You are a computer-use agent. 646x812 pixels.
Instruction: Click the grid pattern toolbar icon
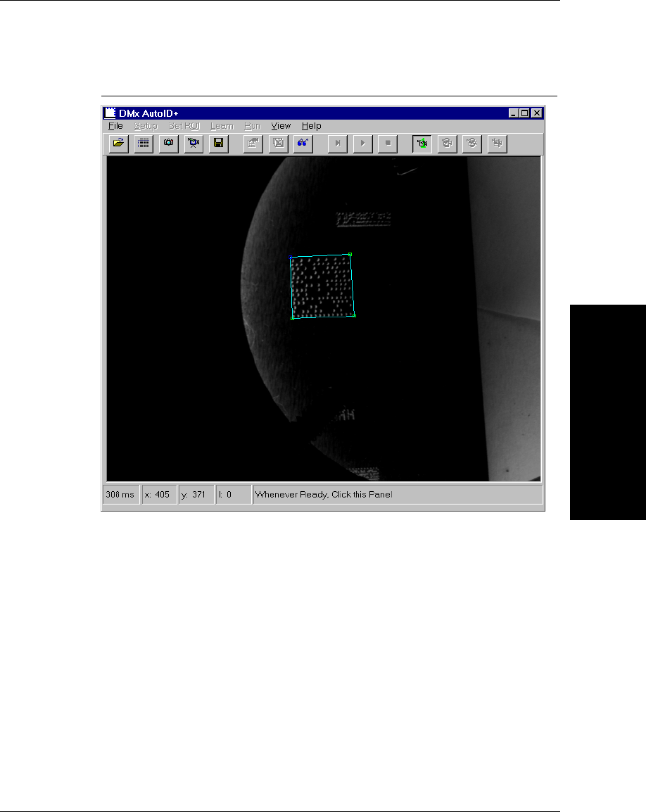pos(144,144)
